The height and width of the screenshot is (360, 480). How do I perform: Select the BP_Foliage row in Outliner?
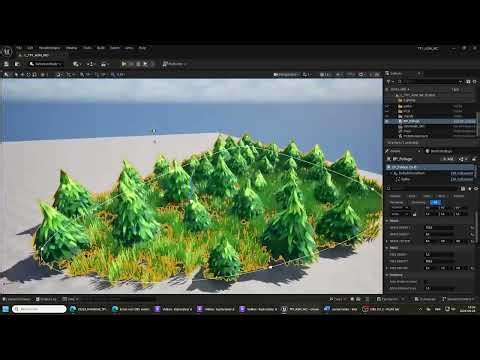point(431,121)
